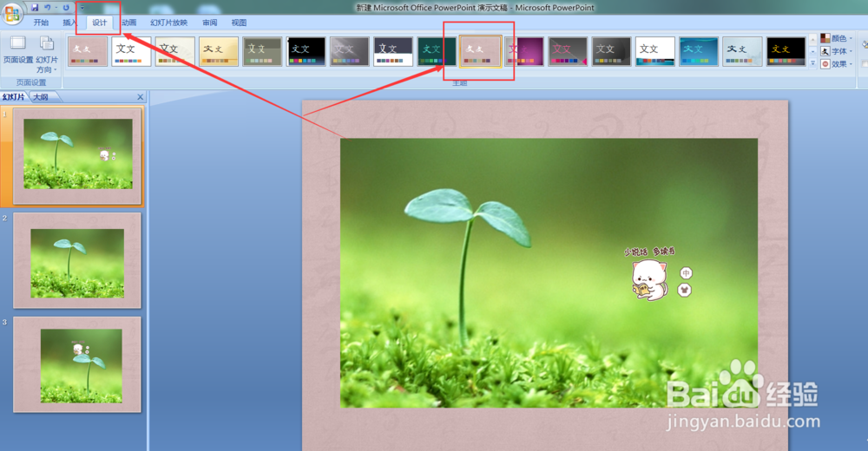Viewport: 868px width, 451px height.
Task: Expand the 幻灯片方向 orientation dropdown
Action: coord(47,55)
